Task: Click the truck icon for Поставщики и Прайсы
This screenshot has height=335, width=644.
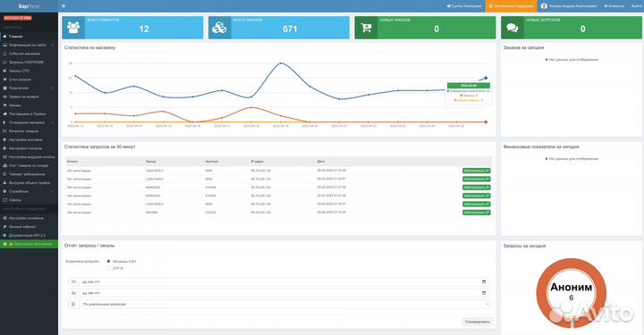Action: pos(5,114)
